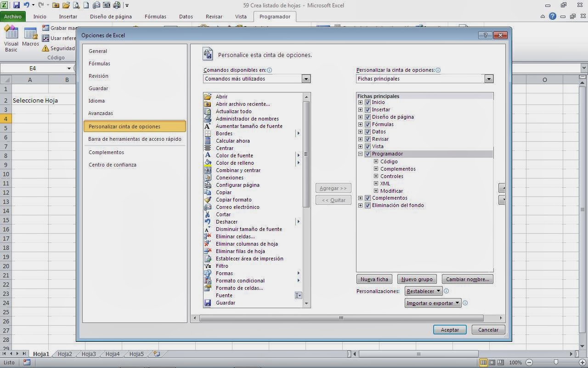The height and width of the screenshot is (368, 588).
Task: Open the Archivo ribbon tab
Action: point(13,17)
